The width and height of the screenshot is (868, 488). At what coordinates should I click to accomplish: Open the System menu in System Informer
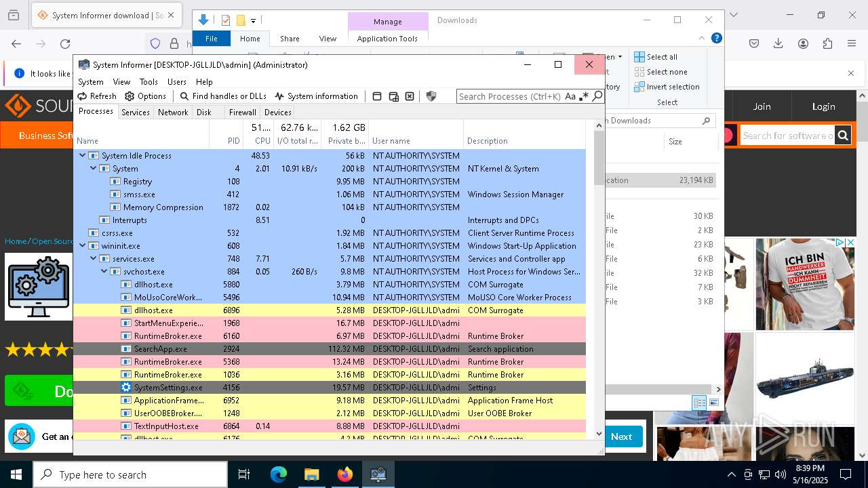tap(91, 81)
